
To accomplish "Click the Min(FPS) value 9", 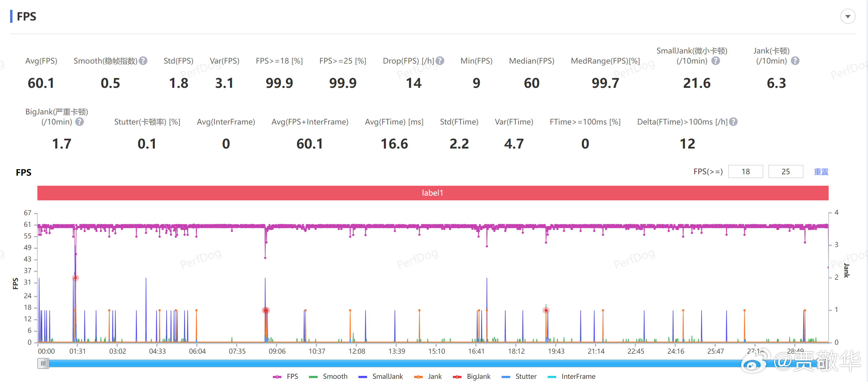I will pos(476,83).
